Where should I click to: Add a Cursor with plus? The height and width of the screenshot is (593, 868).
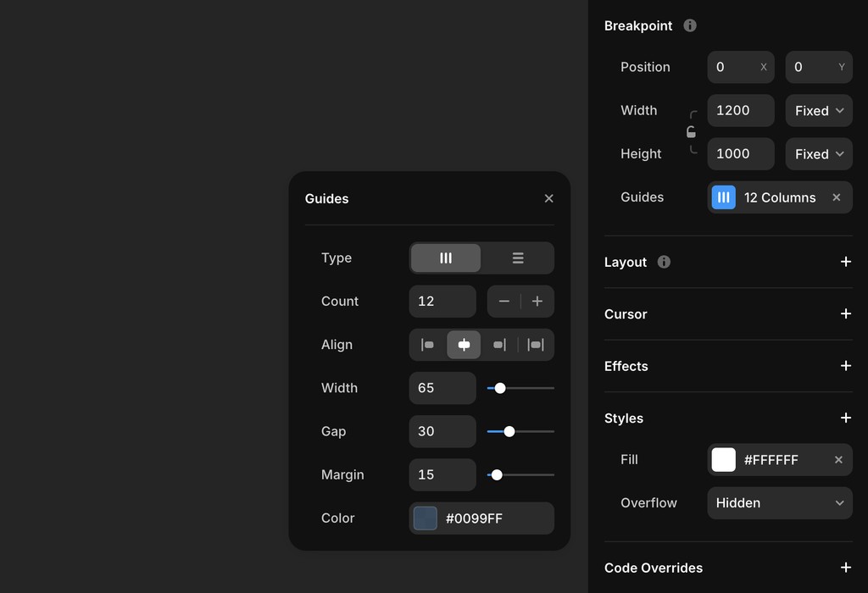(845, 313)
